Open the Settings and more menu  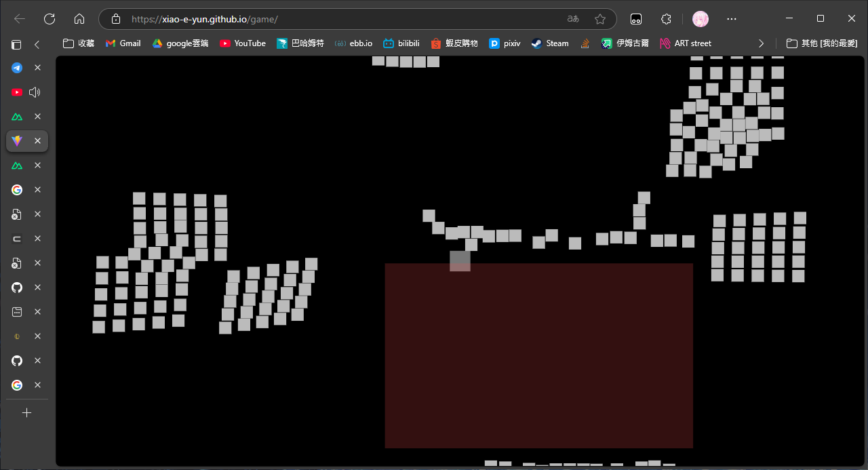(731, 19)
